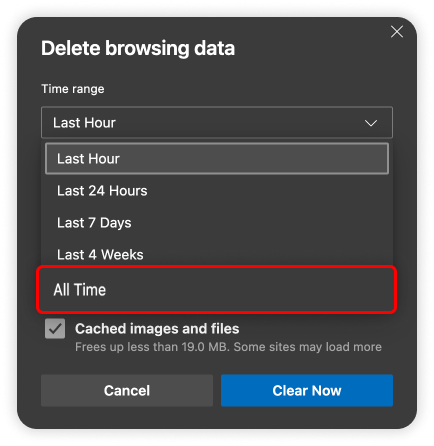Close the Delete browsing data dialog
434x446 pixels.
tap(397, 32)
